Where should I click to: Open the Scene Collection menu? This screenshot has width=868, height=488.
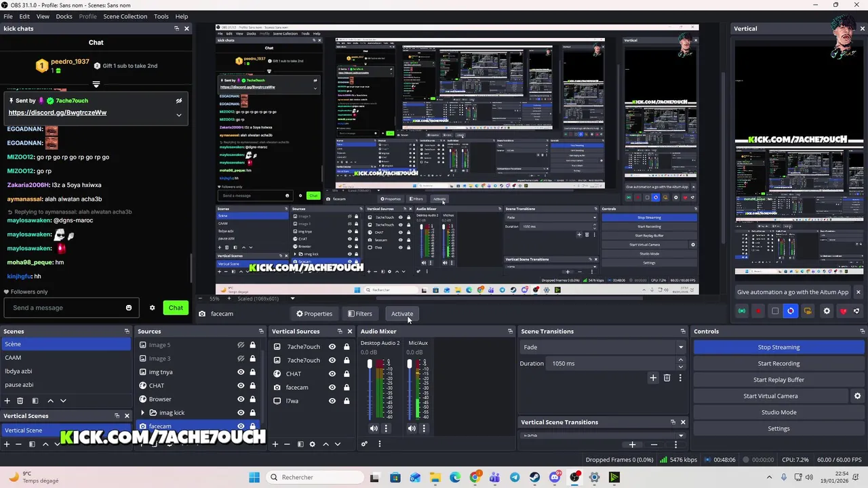coord(125,16)
